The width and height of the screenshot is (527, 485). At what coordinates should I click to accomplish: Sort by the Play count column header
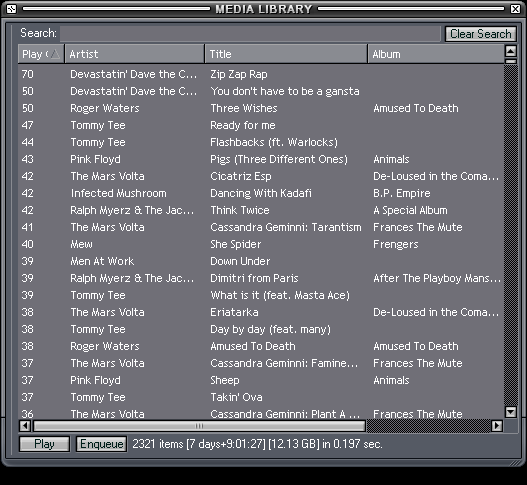tap(41, 54)
